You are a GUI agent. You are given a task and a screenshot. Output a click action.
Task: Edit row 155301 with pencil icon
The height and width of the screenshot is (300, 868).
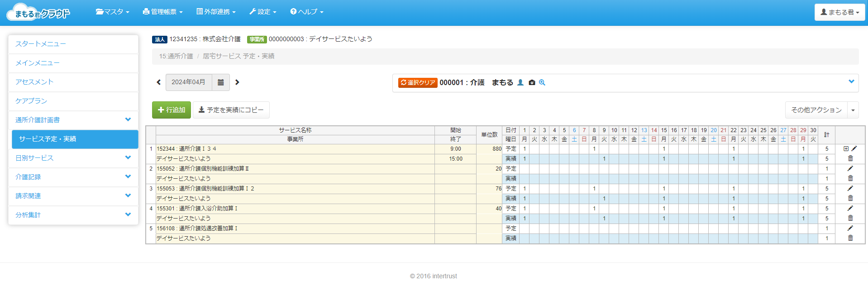click(850, 208)
